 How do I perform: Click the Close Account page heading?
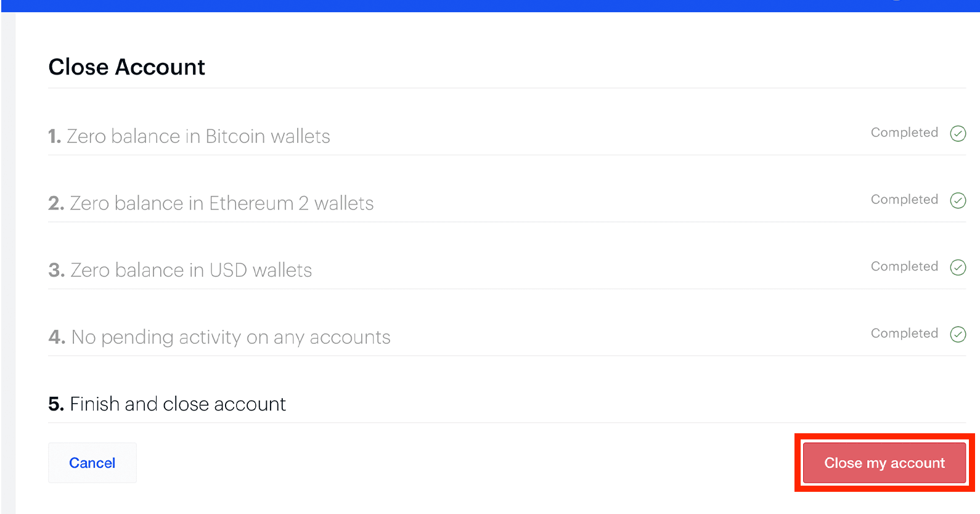tap(127, 67)
